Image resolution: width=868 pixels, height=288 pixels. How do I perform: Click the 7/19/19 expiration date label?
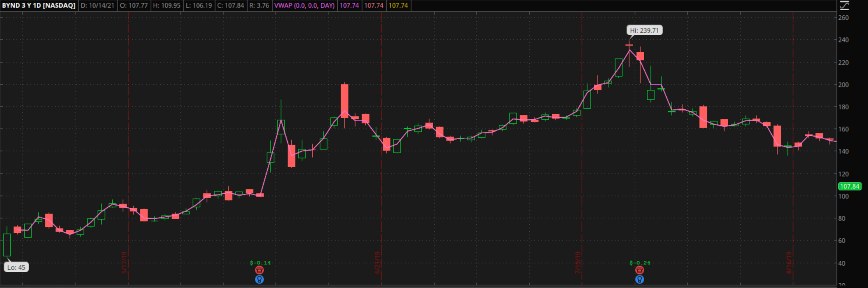(x=578, y=263)
